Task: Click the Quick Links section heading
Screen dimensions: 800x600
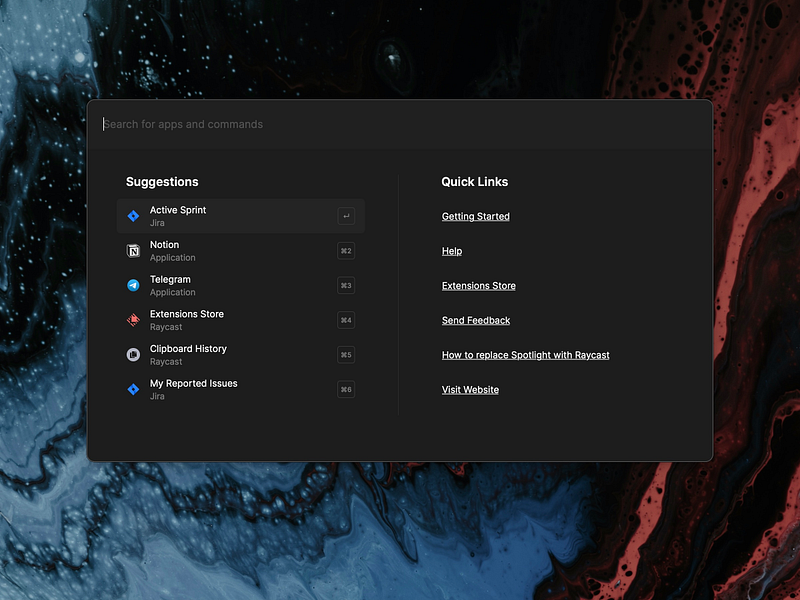Action: point(474,182)
